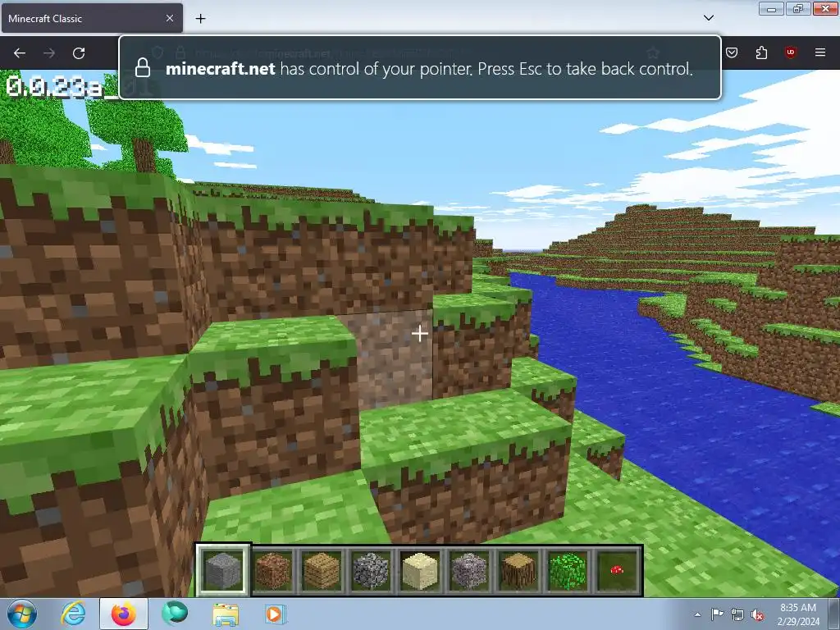Viewport: 840px width, 630px height.
Task: Open the uBlock Origin extension
Action: 791,52
